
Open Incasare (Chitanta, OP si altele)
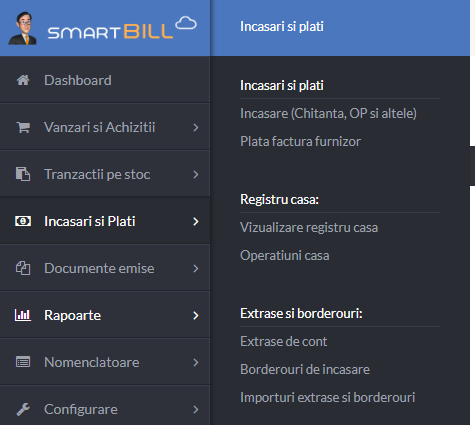(328, 113)
